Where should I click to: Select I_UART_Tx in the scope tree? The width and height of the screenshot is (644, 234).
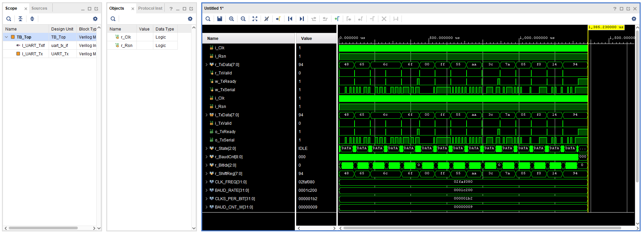coord(32,54)
